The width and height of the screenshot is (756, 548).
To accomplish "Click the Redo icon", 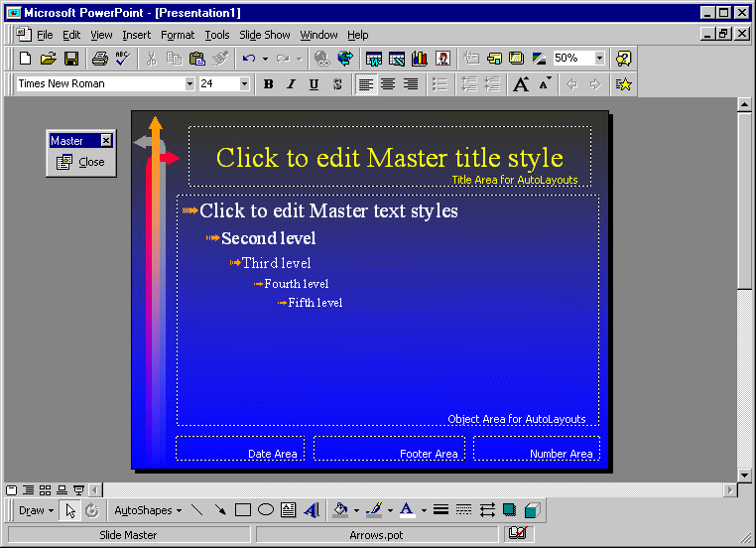I will coord(283,59).
